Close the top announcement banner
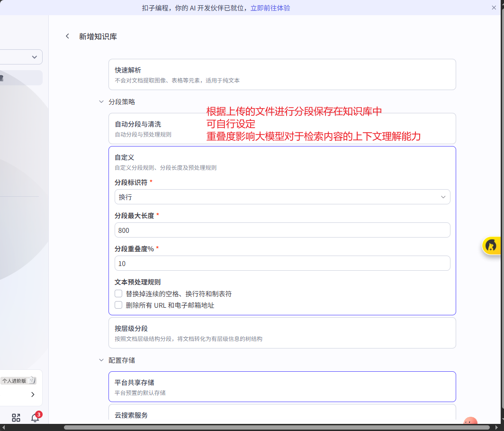Image resolution: width=504 pixels, height=431 pixels. pyautogui.click(x=494, y=8)
